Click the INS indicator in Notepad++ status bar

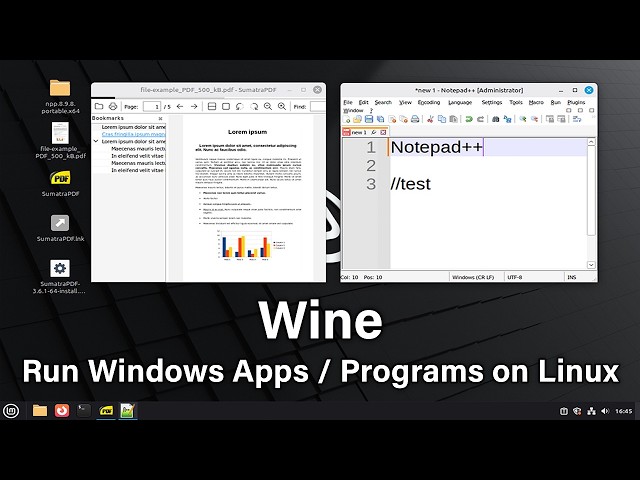(x=572, y=277)
